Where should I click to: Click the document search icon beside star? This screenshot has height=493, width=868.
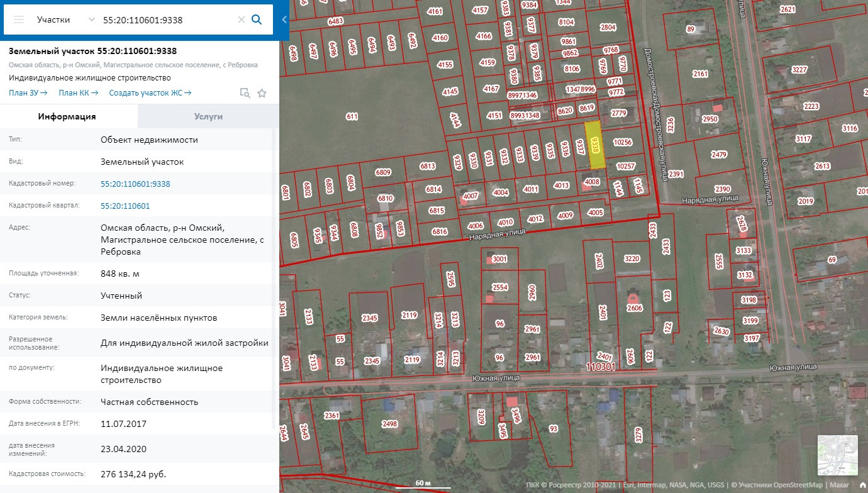(x=245, y=93)
